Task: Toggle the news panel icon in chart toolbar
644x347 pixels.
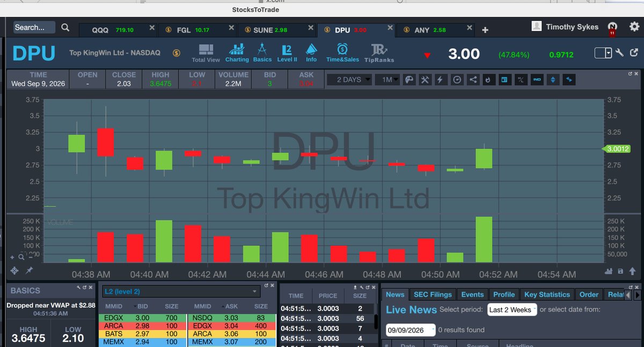Action: (x=504, y=79)
